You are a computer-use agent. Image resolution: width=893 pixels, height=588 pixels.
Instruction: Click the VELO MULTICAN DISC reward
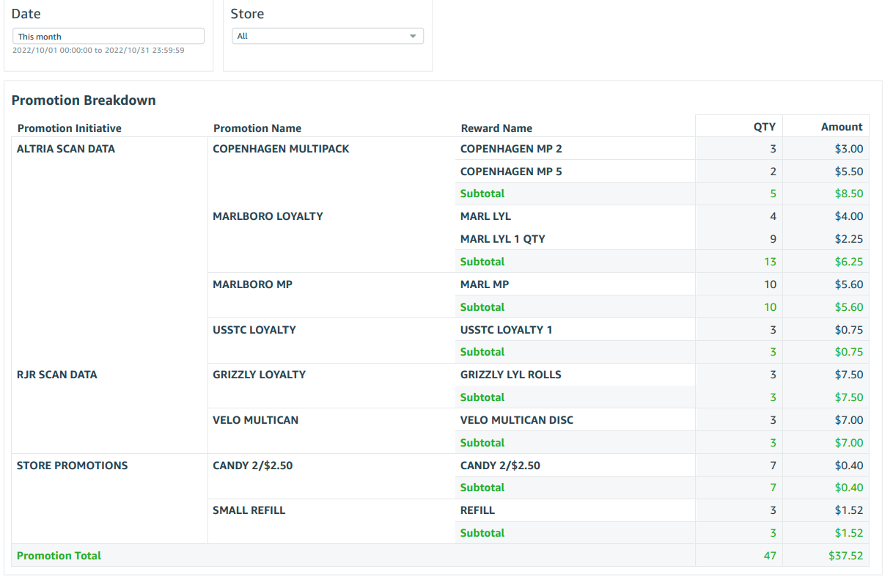click(x=517, y=420)
